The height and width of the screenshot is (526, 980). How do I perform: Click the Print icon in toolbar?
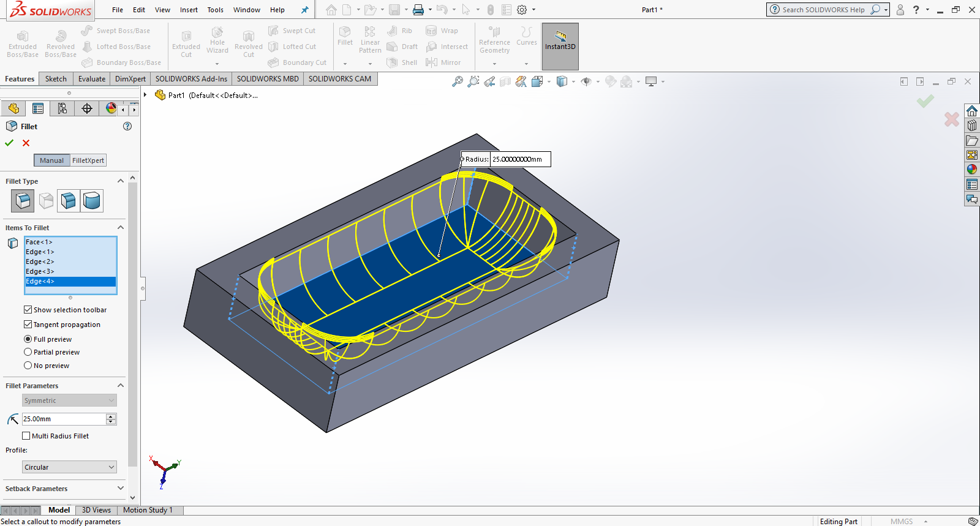pos(418,10)
